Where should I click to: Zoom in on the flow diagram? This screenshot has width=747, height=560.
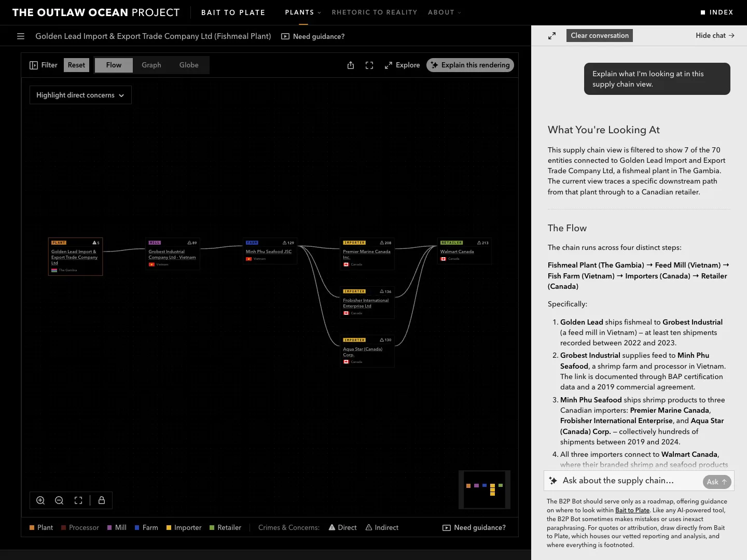(40, 500)
